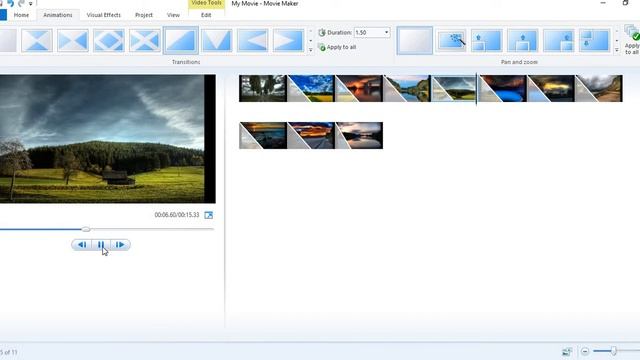
Task: Open the Quick Access Toolbar customize arrow
Action: tap(30, 4)
